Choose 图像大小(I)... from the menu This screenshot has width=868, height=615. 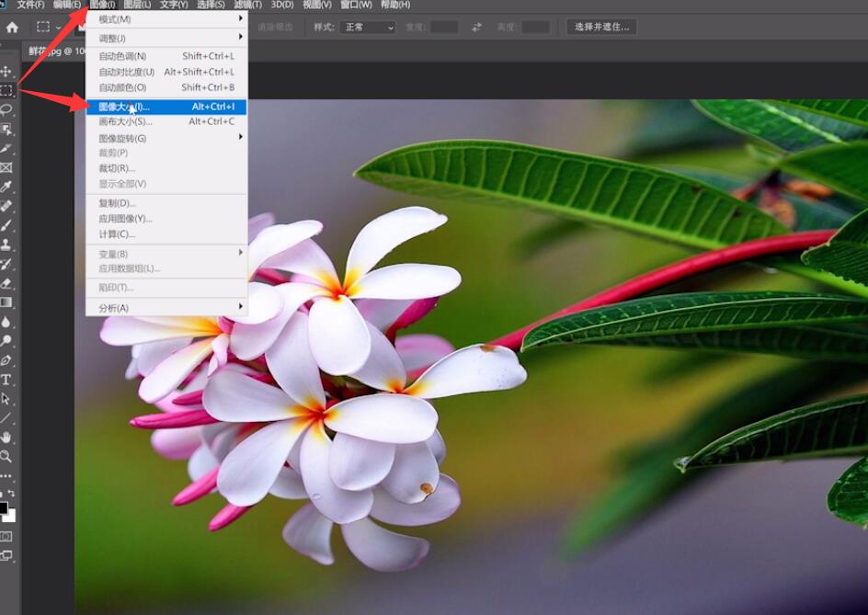(x=166, y=107)
